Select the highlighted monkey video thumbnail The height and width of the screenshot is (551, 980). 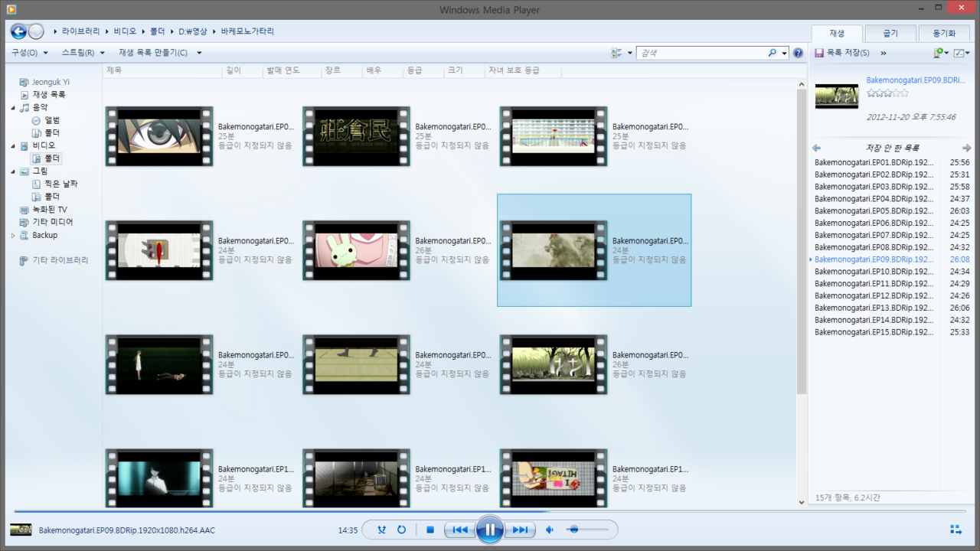point(554,250)
